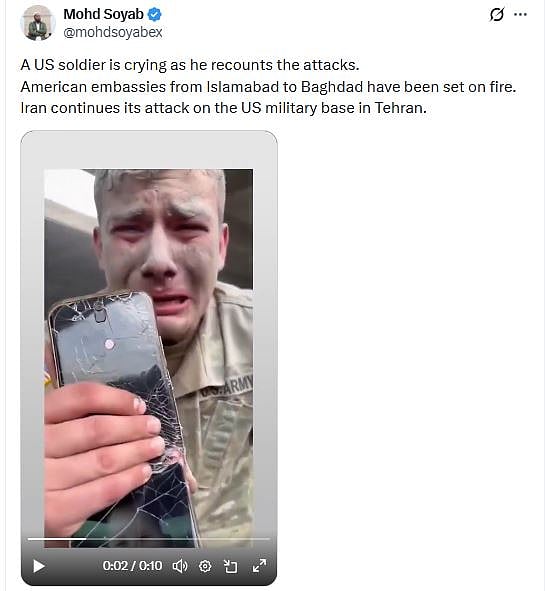Open the @mohdsoyabex handle link
The image size is (545, 591).
click(113, 32)
